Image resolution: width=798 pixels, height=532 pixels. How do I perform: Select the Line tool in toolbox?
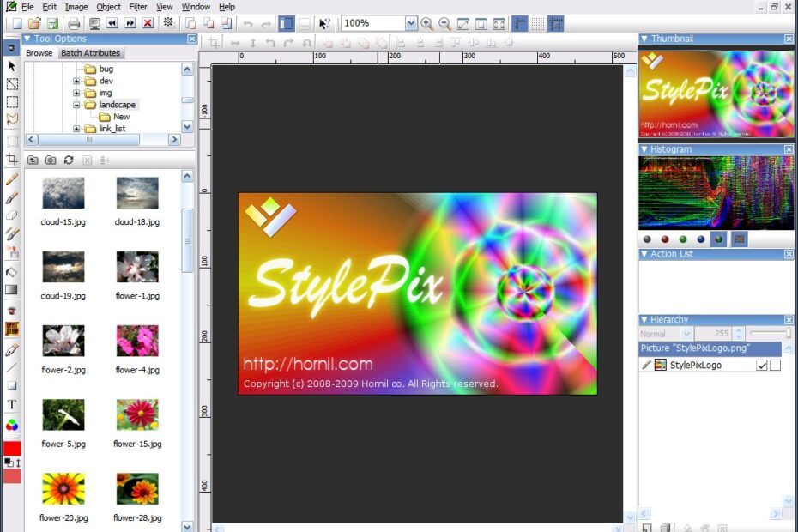pyautogui.click(x=12, y=367)
